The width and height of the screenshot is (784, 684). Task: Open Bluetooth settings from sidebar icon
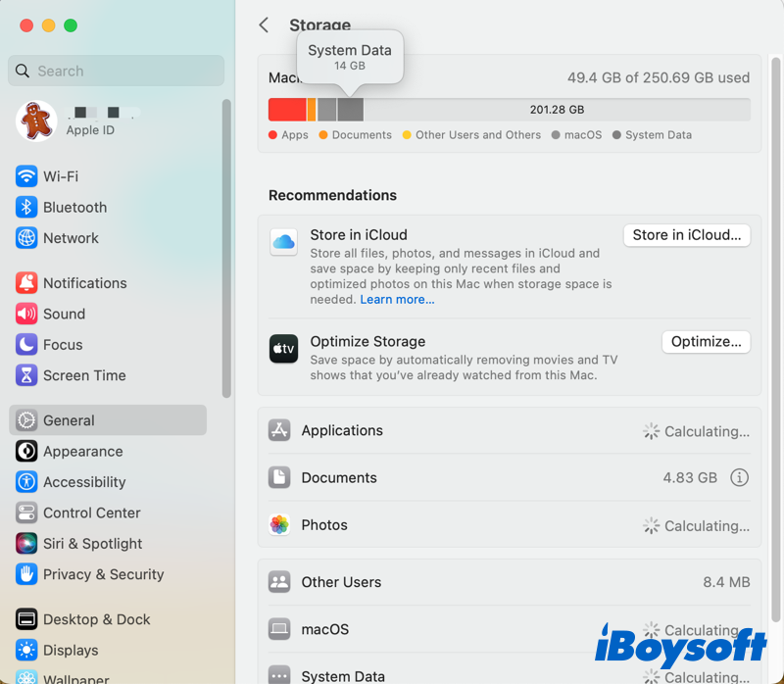pos(26,208)
